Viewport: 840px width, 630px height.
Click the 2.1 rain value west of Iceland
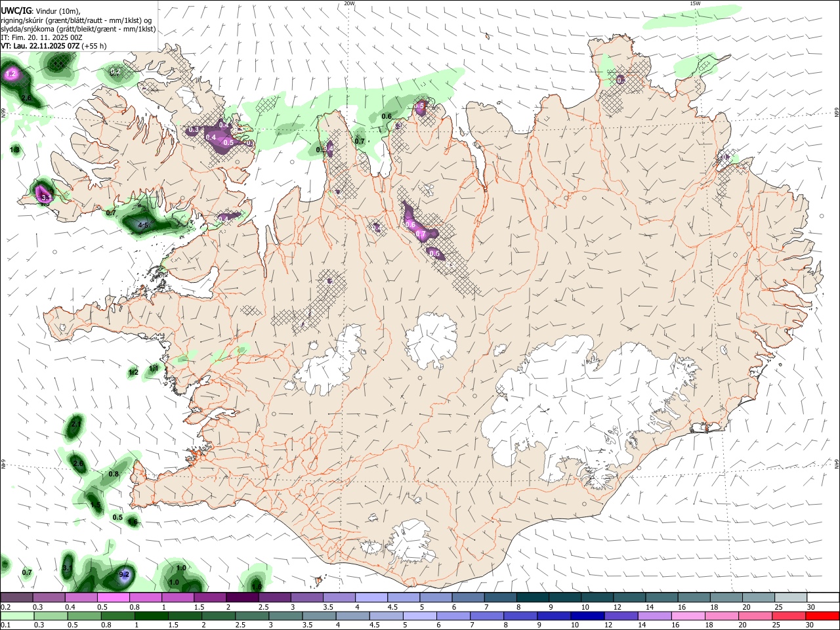coord(76,425)
